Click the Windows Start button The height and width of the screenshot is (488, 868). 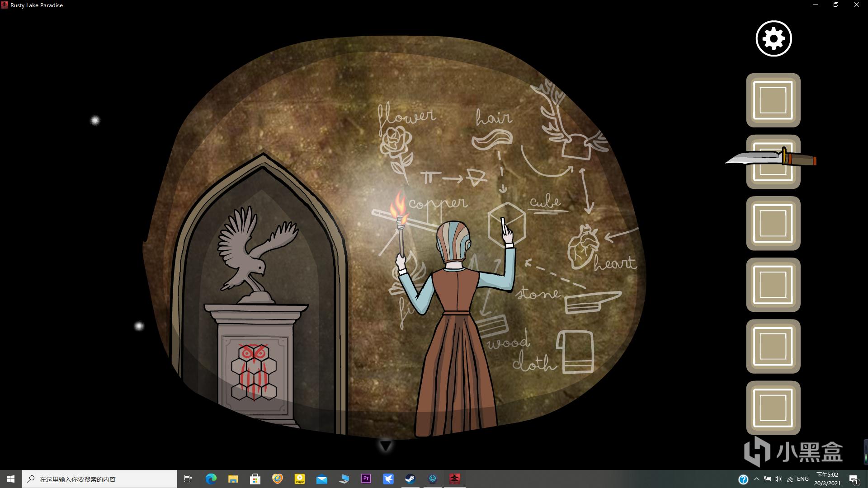coord(11,479)
